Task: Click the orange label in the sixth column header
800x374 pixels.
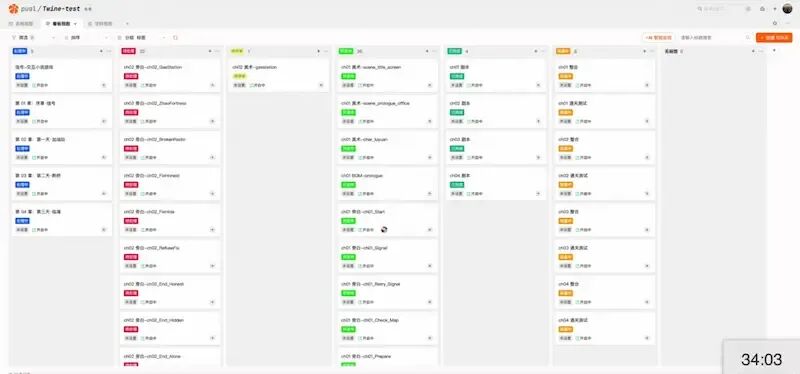Action: [x=563, y=51]
